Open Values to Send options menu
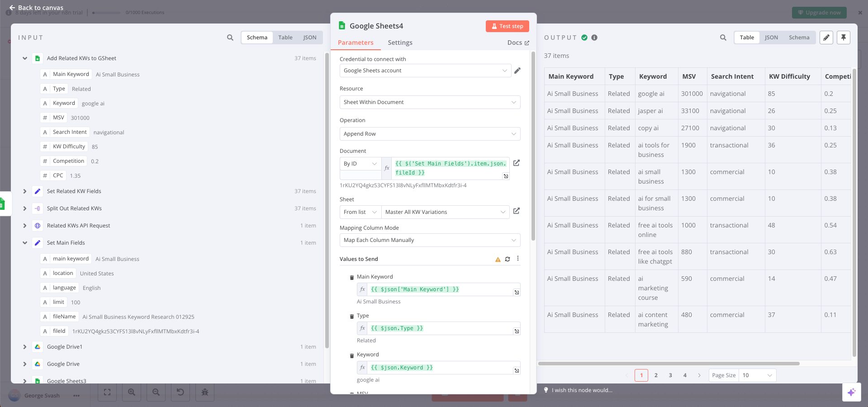This screenshot has height=407, width=868. point(518,259)
